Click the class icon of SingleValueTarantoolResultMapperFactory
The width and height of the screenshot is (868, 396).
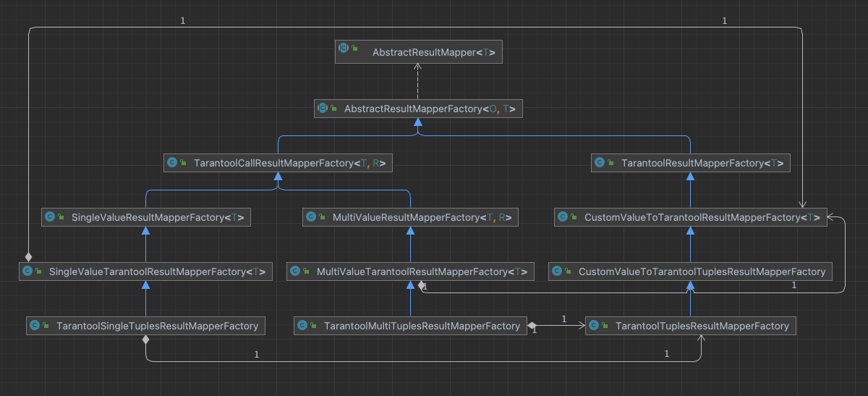click(27, 271)
